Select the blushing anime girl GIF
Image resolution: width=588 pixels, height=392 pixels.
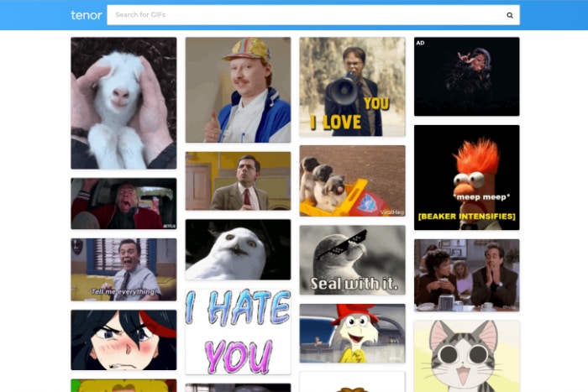point(123,339)
